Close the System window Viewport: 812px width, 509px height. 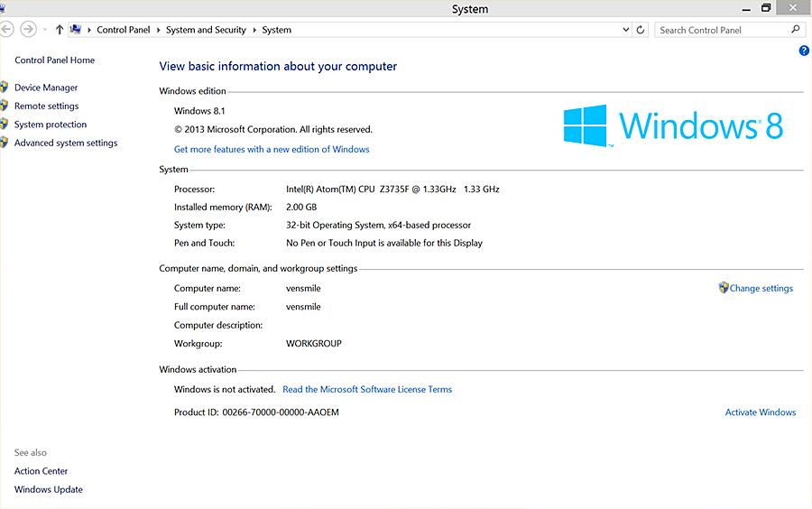point(793,8)
